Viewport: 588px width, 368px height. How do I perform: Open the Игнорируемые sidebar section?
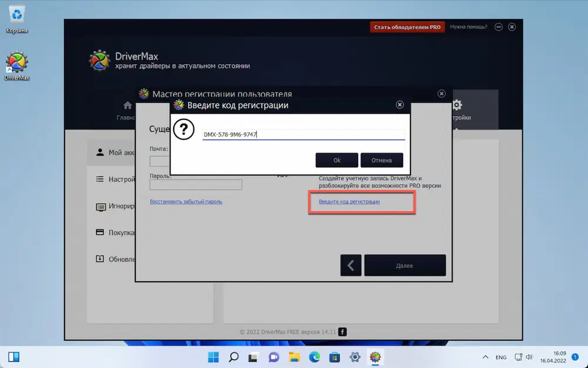pyautogui.click(x=118, y=205)
